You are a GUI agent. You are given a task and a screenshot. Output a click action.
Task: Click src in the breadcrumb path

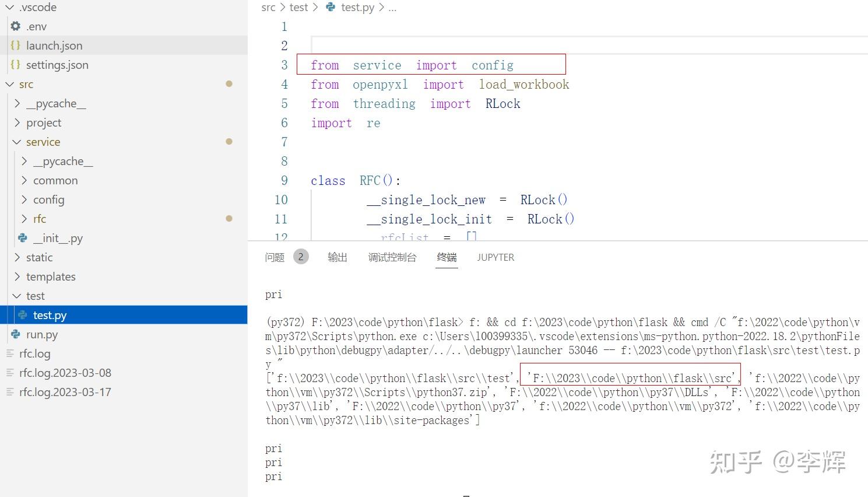tap(268, 7)
